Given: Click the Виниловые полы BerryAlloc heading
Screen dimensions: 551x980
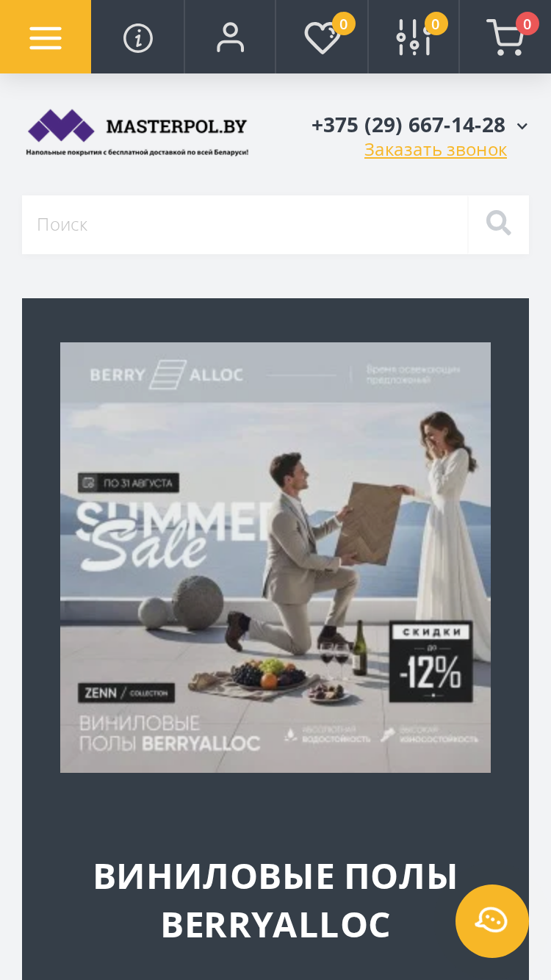Looking at the screenshot, I should pyautogui.click(x=275, y=901).
